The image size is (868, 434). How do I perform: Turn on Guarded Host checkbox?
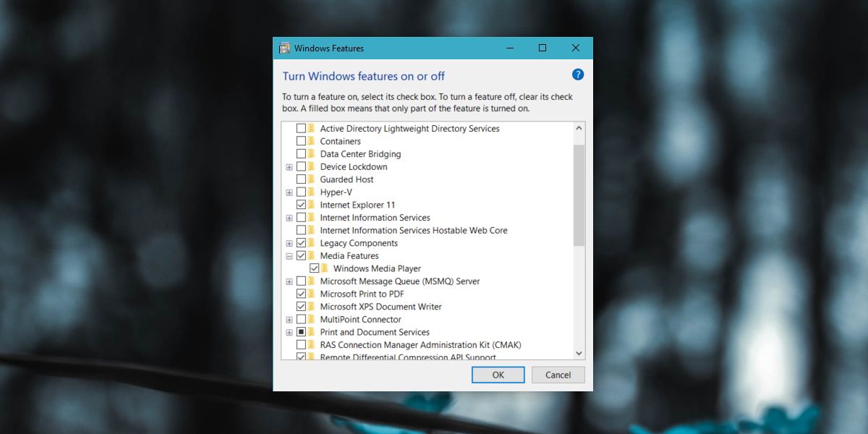click(301, 179)
